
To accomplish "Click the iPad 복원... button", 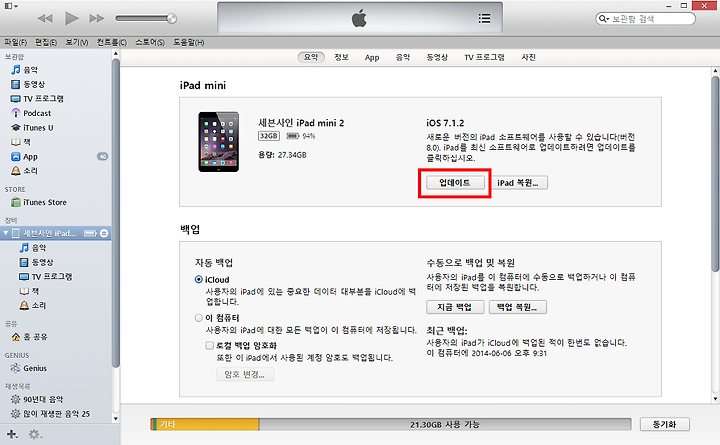I will click(518, 183).
